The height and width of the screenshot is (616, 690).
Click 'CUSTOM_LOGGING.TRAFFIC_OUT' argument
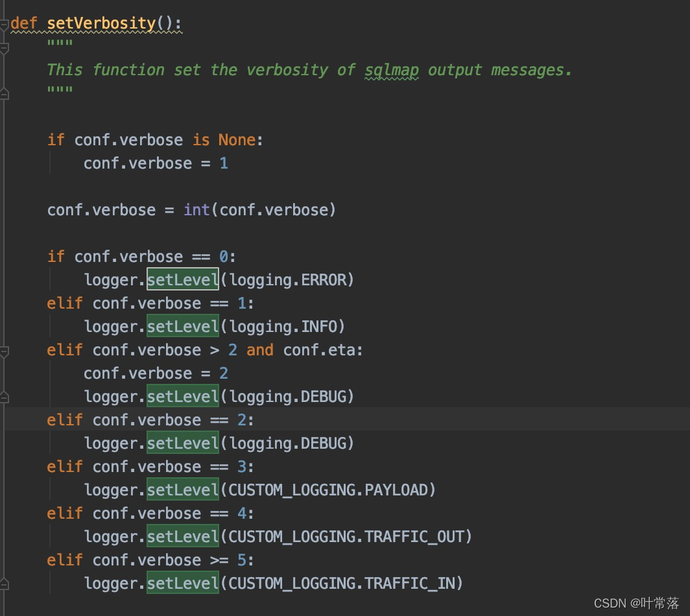click(346, 536)
